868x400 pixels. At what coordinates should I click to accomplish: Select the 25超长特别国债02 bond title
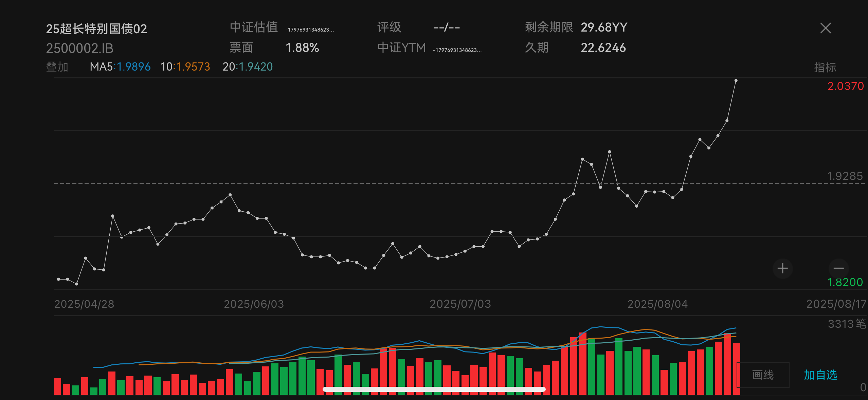coord(96,29)
